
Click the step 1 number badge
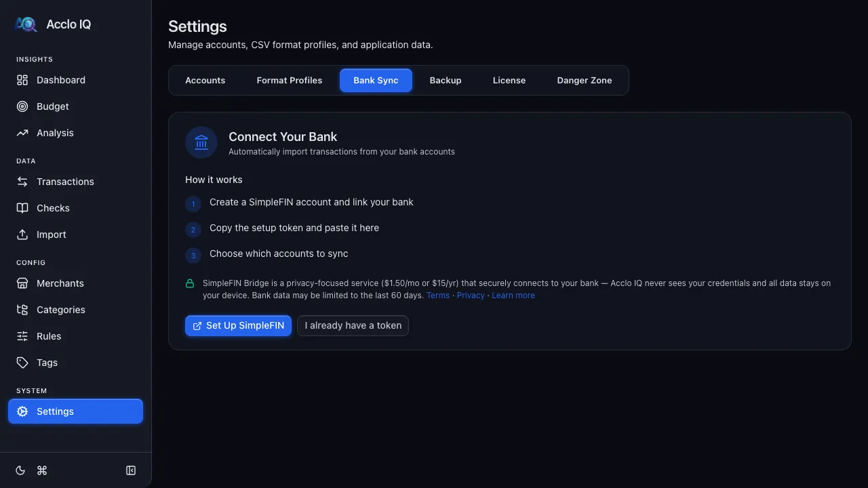click(x=193, y=203)
